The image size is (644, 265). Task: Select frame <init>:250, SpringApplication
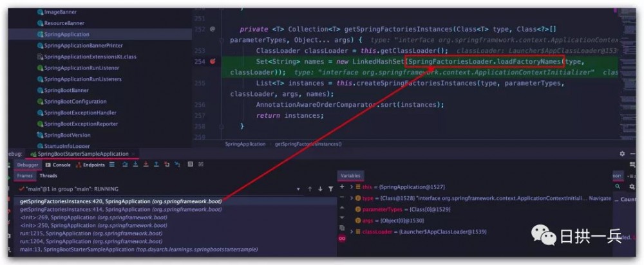[x=176, y=225]
